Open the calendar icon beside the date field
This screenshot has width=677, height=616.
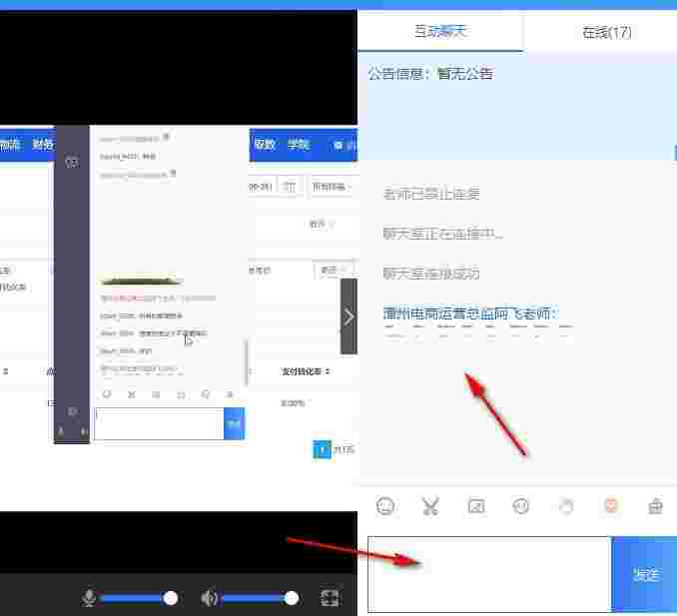[289, 187]
